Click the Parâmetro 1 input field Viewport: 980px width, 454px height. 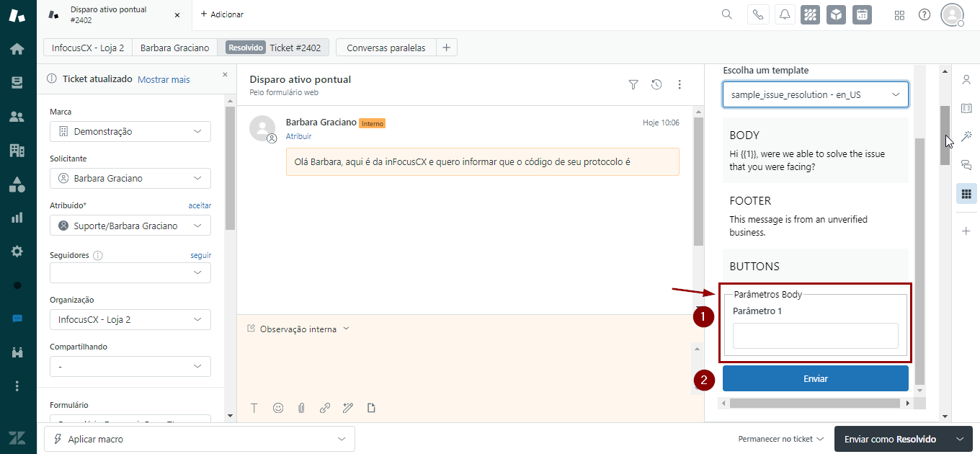click(x=815, y=336)
